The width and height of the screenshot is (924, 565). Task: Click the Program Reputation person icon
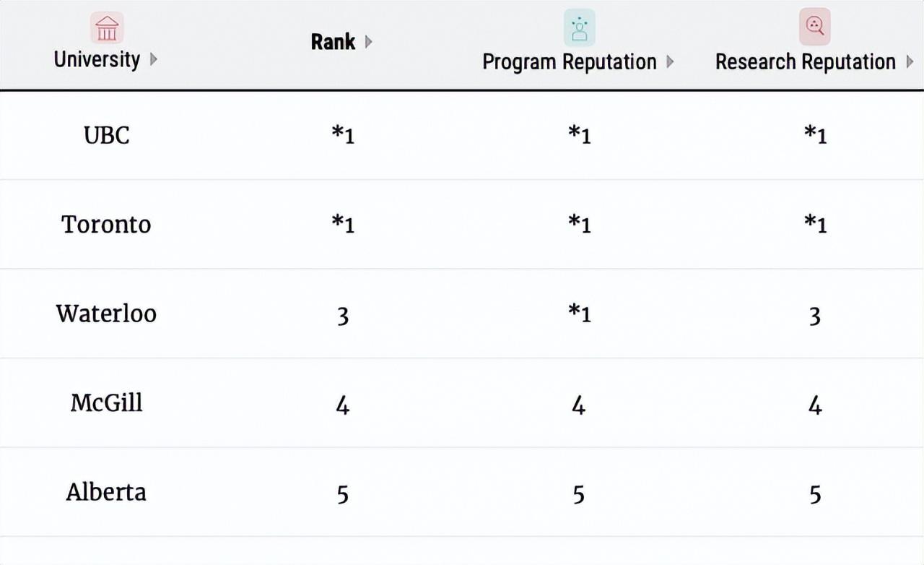point(579,28)
